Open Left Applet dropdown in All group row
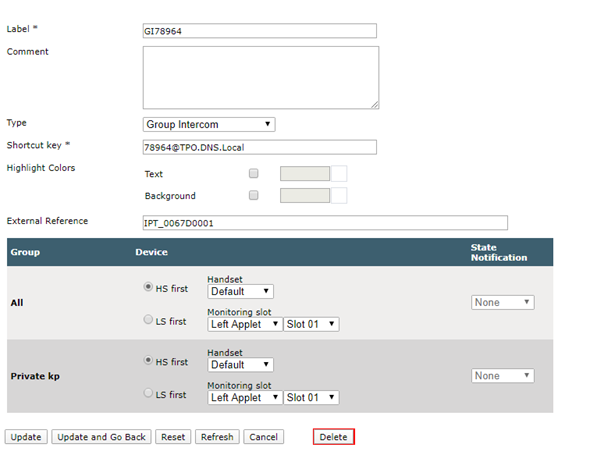The image size is (597, 462). (x=245, y=325)
